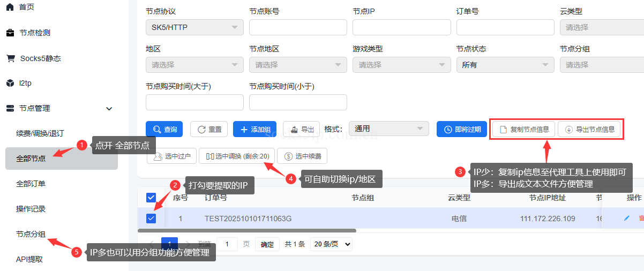Click the server icon beside 节点管理

tap(10, 108)
